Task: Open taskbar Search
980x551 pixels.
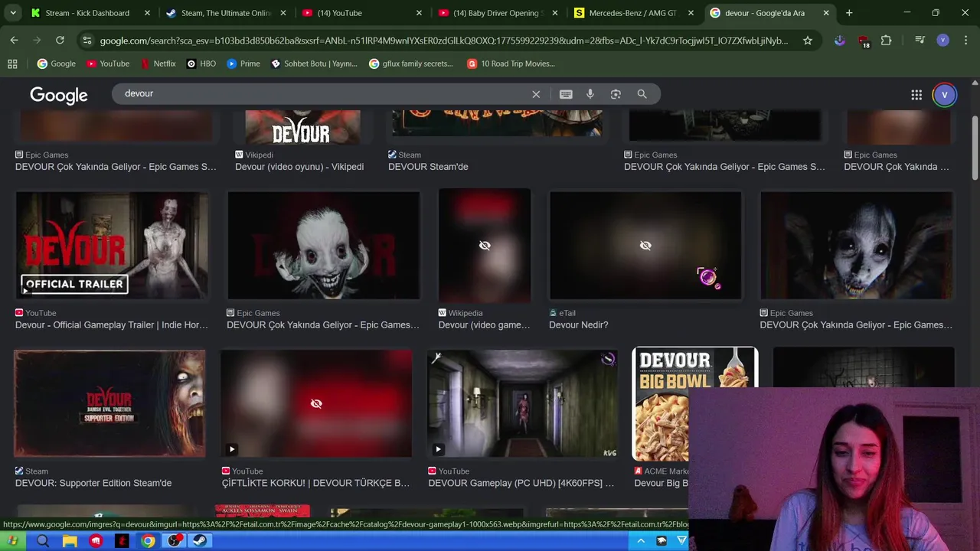Action: point(43,541)
